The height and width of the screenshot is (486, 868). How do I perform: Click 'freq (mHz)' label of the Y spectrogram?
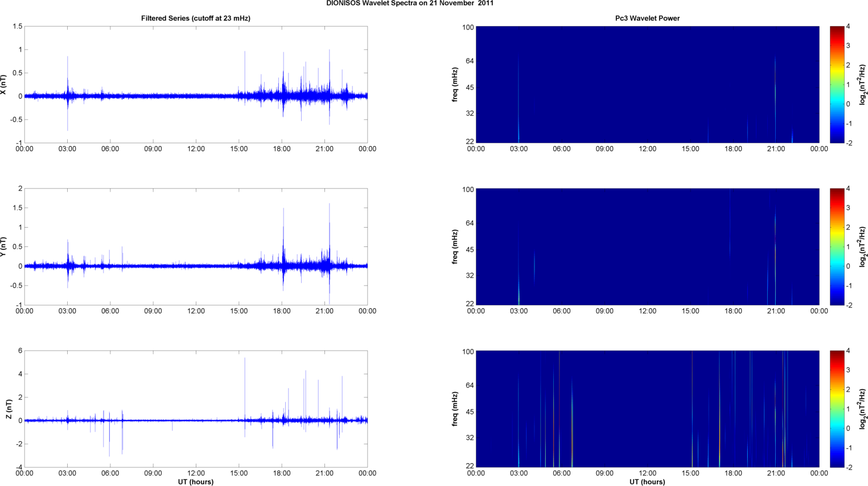point(455,247)
